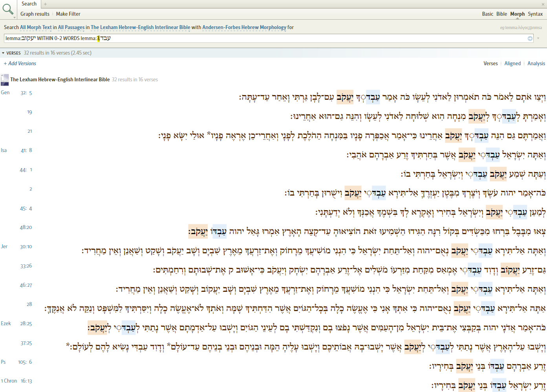Switch to the Verses view
The width and height of the screenshot is (547, 392).
click(x=490, y=63)
